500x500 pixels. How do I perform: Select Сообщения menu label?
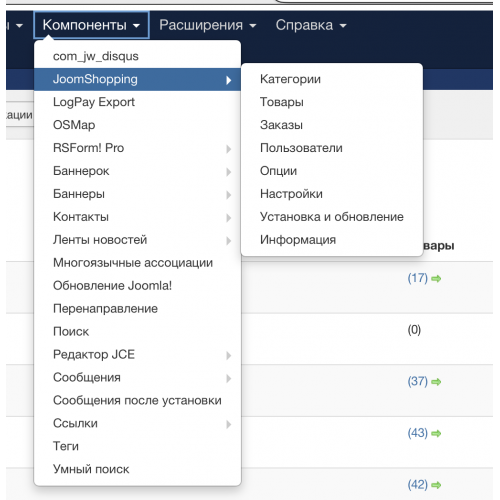coord(87,378)
